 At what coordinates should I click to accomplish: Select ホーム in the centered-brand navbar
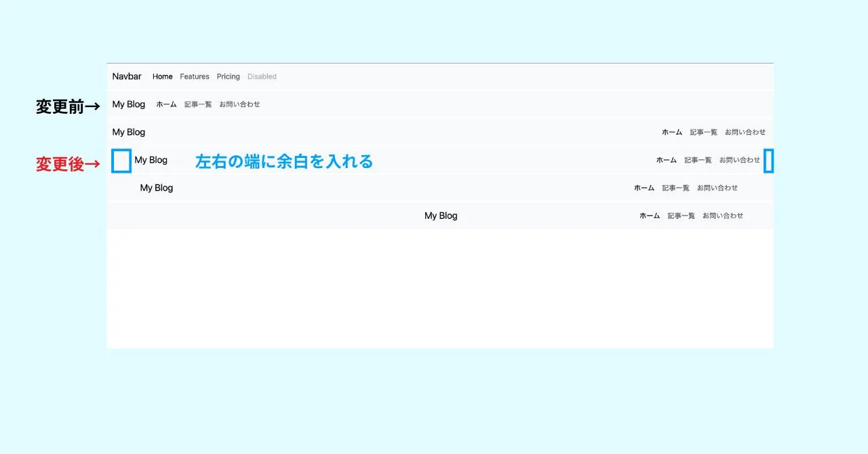point(650,215)
